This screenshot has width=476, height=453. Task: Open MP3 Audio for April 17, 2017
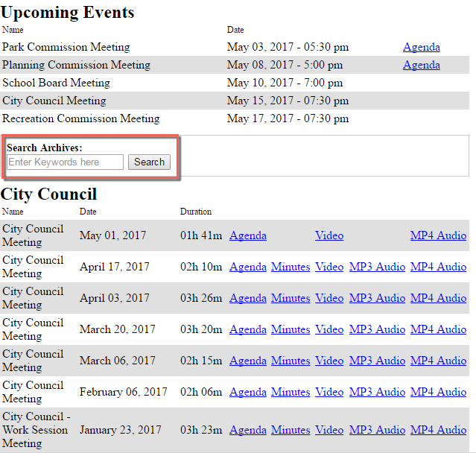(x=378, y=267)
